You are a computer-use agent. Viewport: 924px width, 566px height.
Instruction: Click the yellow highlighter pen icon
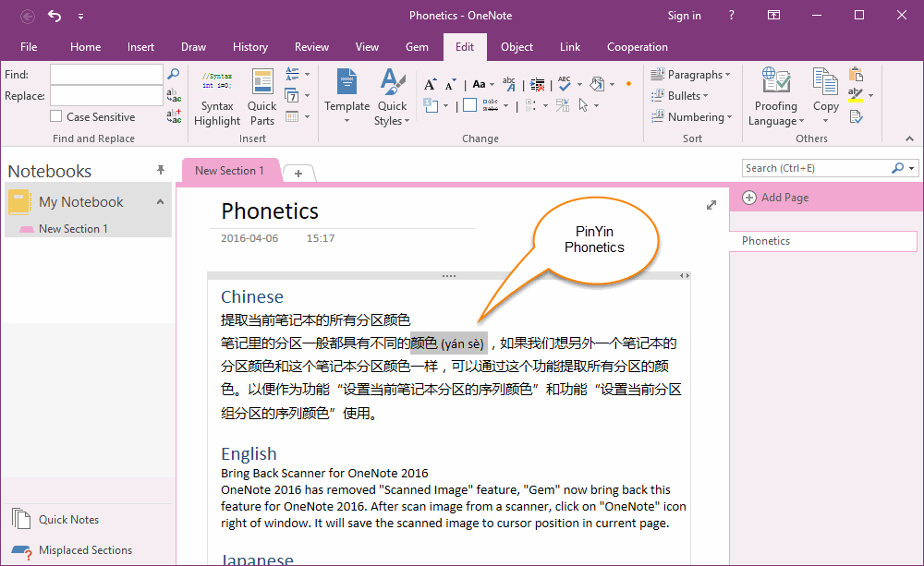(x=856, y=95)
